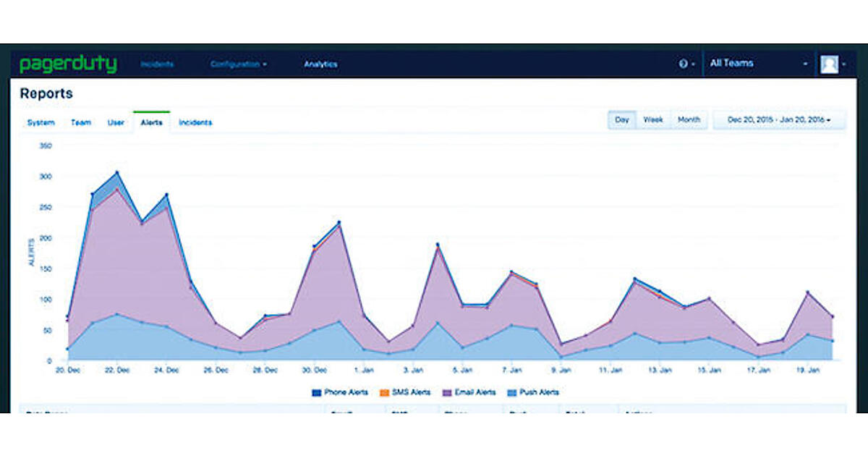
Task: Open the Configuration dropdown menu
Action: pyautogui.click(x=239, y=64)
